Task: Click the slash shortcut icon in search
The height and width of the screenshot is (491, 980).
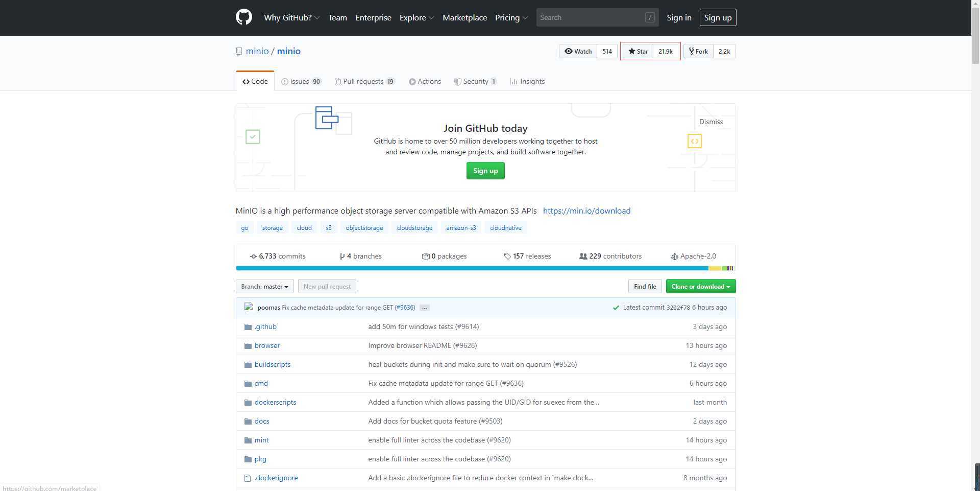Action: tap(650, 17)
